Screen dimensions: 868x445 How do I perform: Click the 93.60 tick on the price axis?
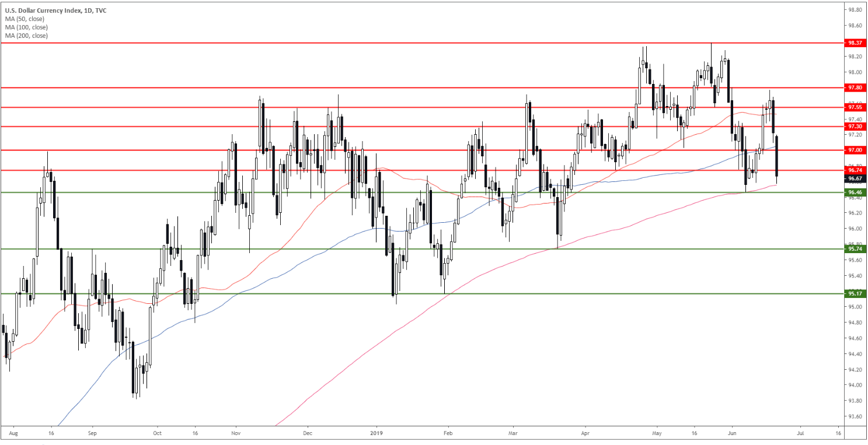(855, 416)
